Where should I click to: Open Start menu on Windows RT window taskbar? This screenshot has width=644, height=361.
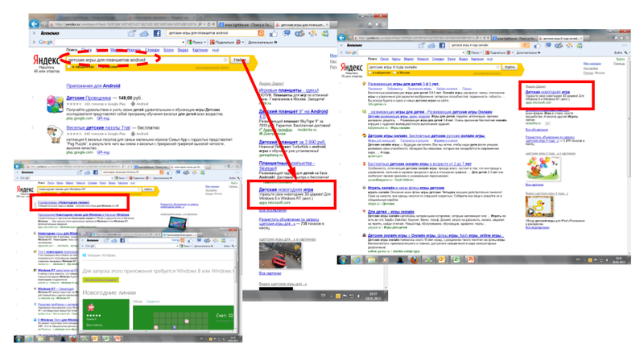[x=18, y=338]
